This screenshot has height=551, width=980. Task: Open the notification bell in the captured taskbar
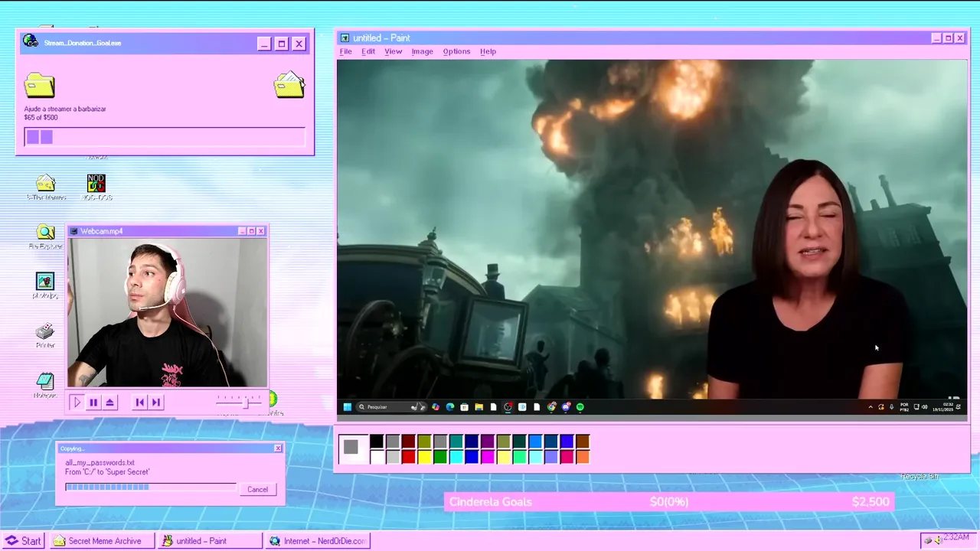(x=958, y=407)
